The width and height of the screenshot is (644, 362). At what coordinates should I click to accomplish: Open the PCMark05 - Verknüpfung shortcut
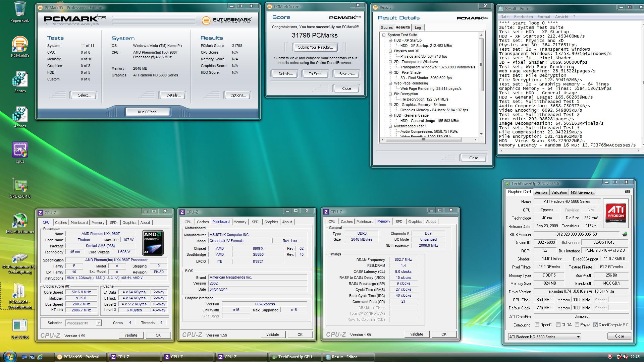click(20, 296)
